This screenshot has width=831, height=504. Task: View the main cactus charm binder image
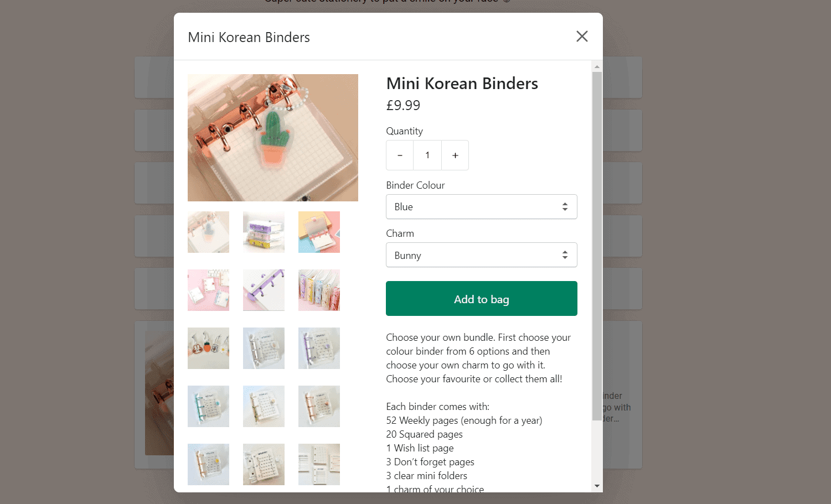click(272, 137)
